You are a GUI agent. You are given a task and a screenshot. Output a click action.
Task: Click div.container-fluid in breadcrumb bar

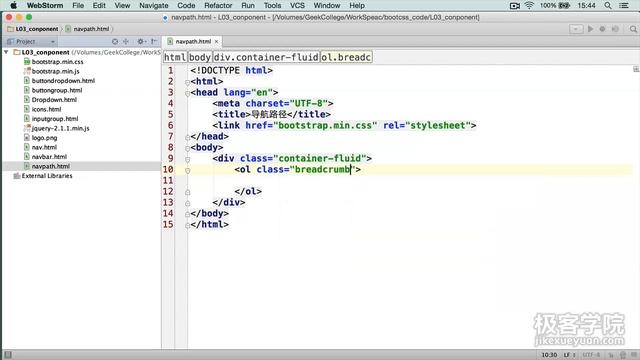coord(266,57)
